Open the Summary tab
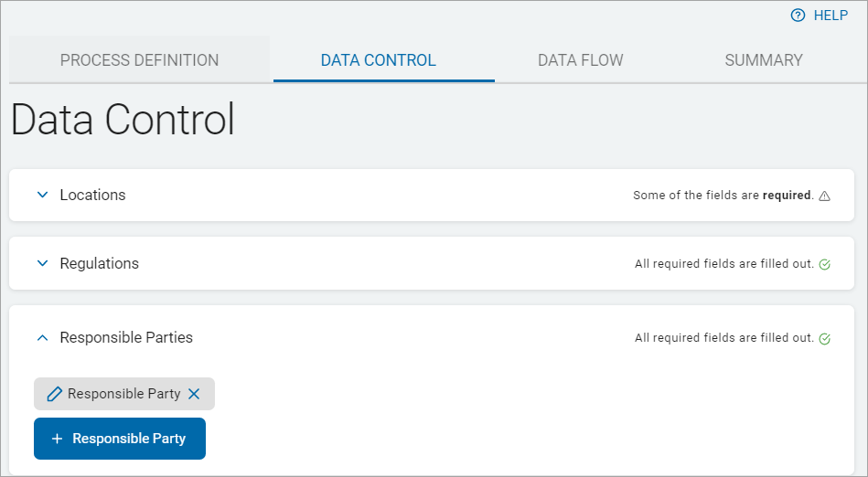 coord(763,60)
